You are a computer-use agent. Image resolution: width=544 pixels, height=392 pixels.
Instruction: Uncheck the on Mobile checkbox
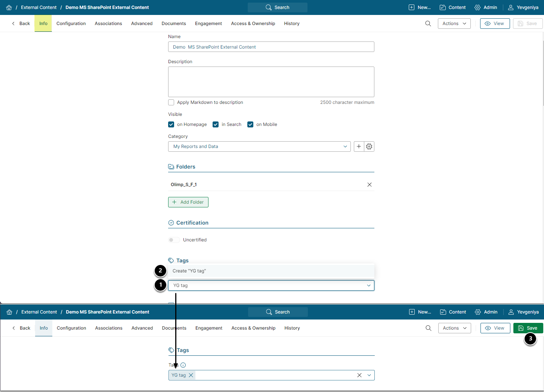(250, 124)
